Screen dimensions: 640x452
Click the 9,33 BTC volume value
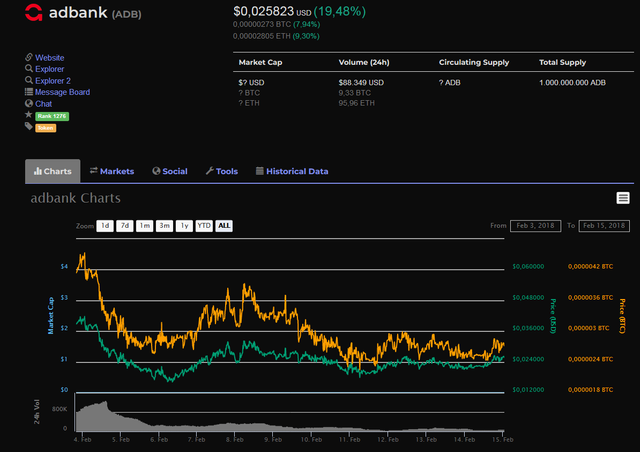click(355, 93)
